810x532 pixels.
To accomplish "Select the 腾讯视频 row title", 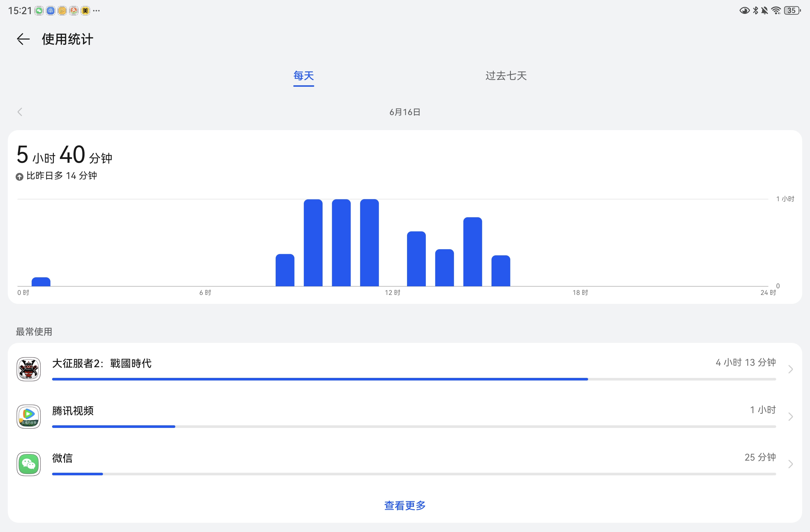I will [73, 411].
